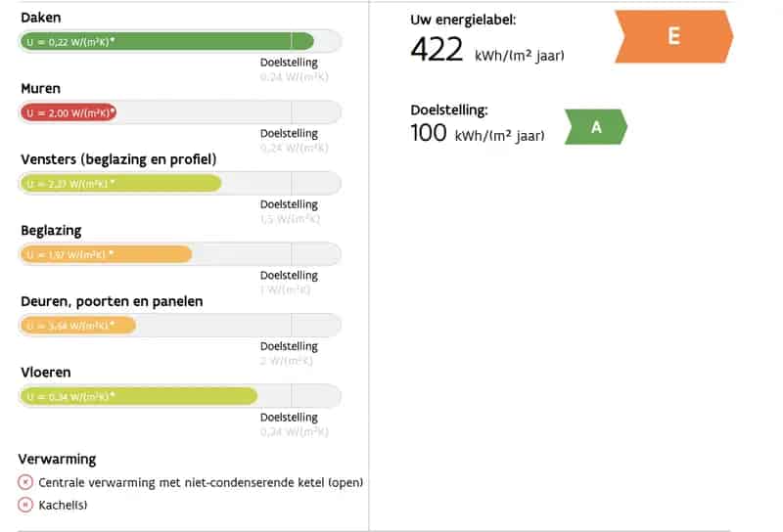Click the orange Beglazing U-value bar
Screen dimensions: 783x532
(x=106, y=254)
